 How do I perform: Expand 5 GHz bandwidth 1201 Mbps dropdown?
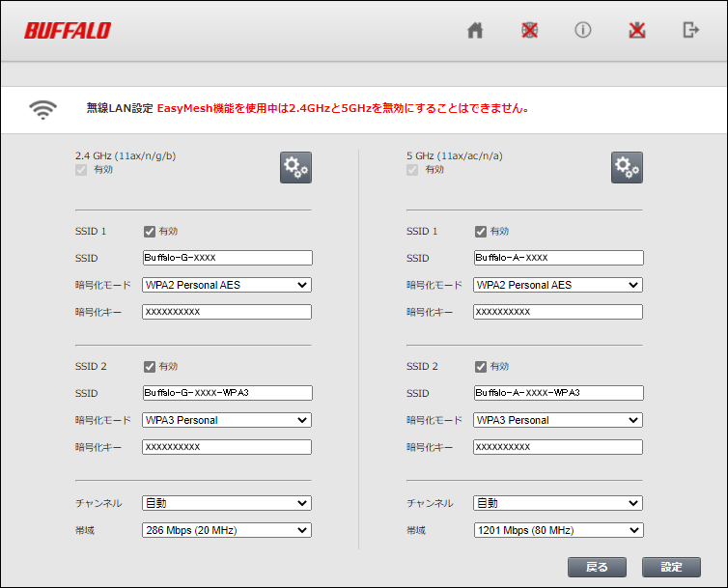pos(558,530)
